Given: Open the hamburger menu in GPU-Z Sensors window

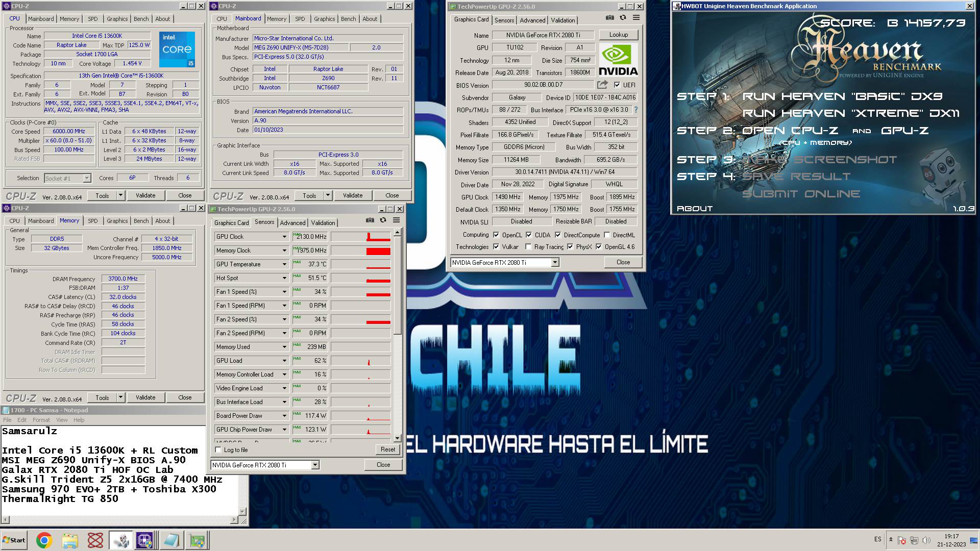Looking at the screenshot, I should pos(396,220).
